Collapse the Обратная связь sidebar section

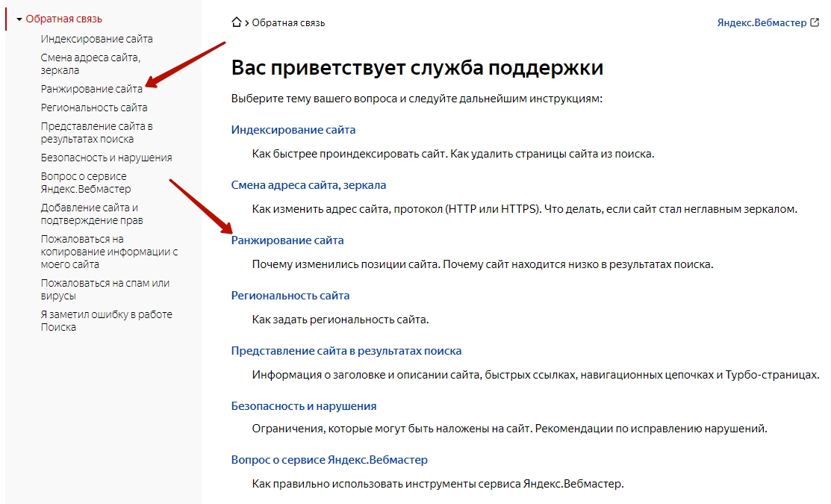coord(19,19)
